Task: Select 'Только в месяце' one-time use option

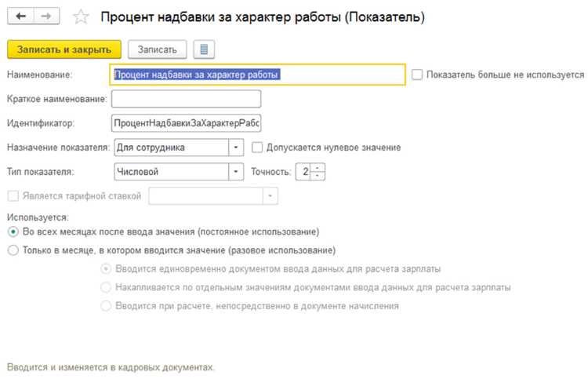Action: pos(13,250)
